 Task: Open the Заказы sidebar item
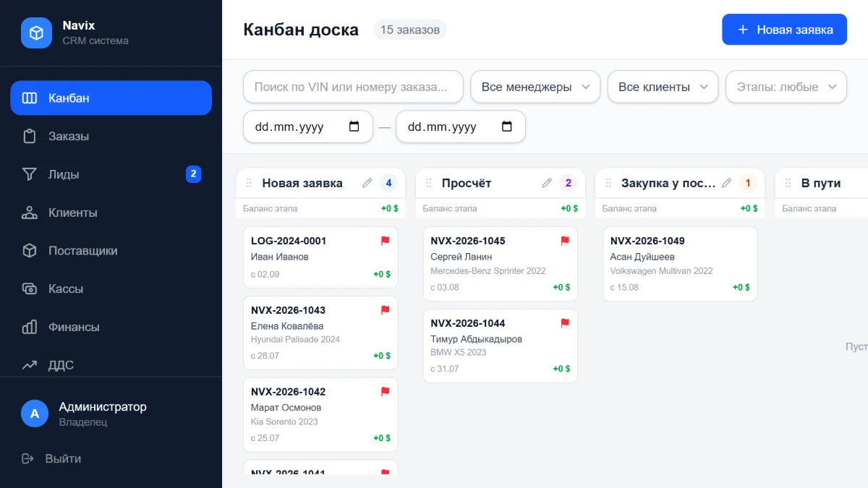[111, 136]
